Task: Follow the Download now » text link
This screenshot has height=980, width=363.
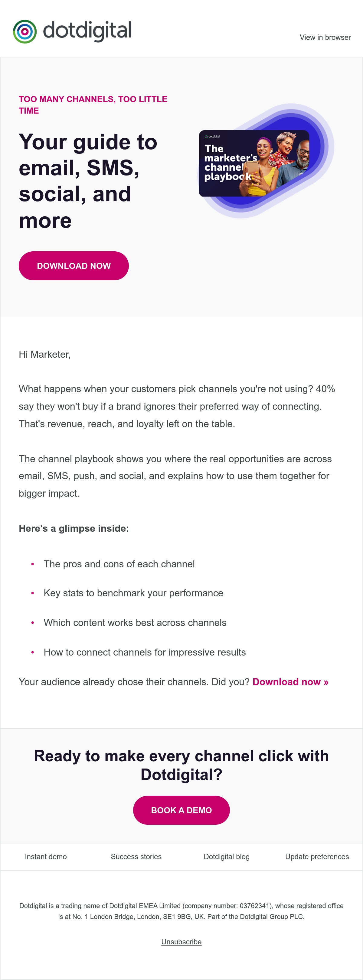Action: (290, 682)
